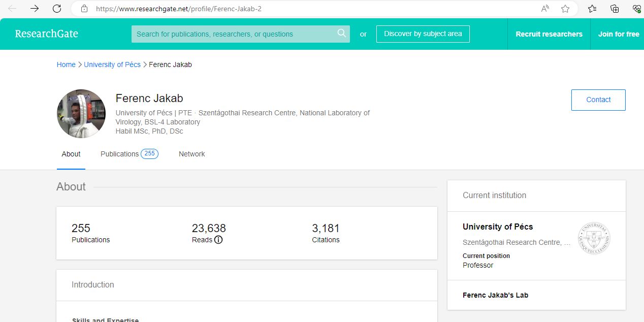Viewport: 644px width, 322px height.
Task: Click the 3,181 Citations statistic
Action: 326,233
